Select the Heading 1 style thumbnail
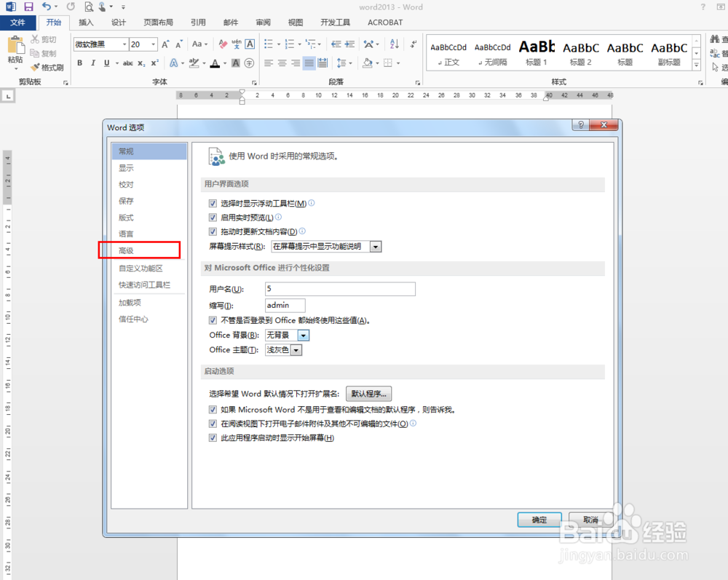 point(537,53)
